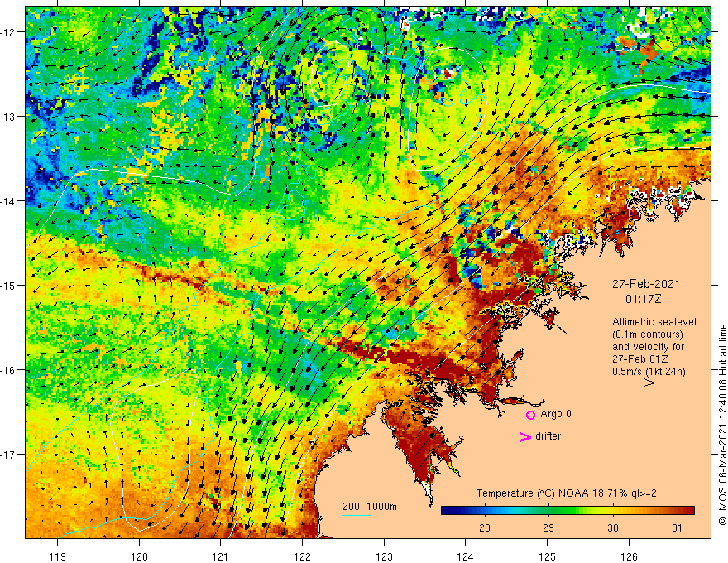
Task: Click latitude label -13 on left axis
Action: click(x=9, y=117)
